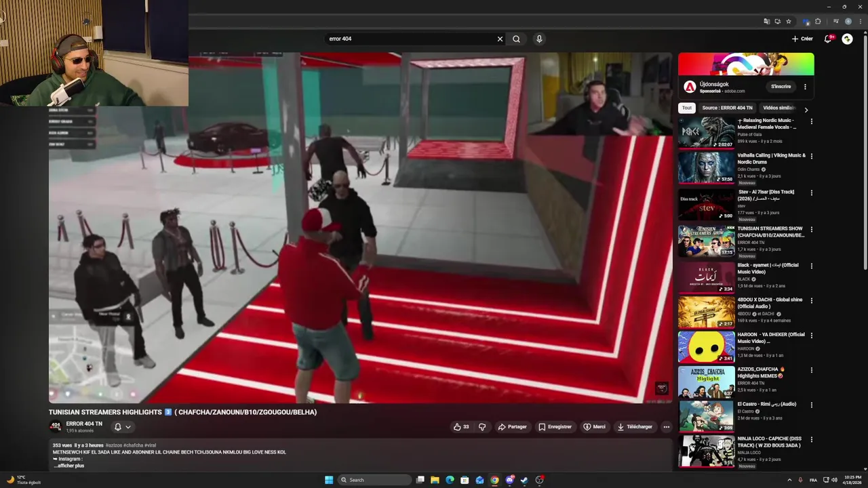Open 4BDOU X DACHI Global shine thumbnail
The width and height of the screenshot is (868, 488).
point(707,312)
